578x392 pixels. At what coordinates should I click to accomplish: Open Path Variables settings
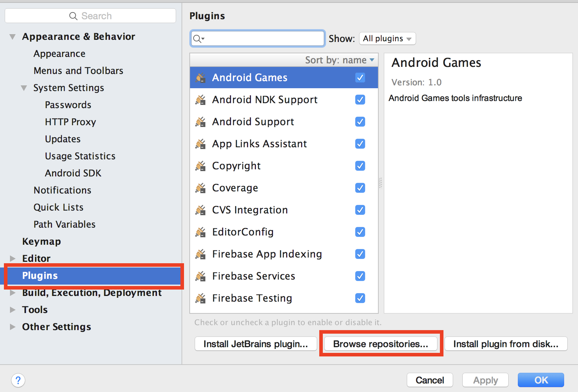point(64,224)
